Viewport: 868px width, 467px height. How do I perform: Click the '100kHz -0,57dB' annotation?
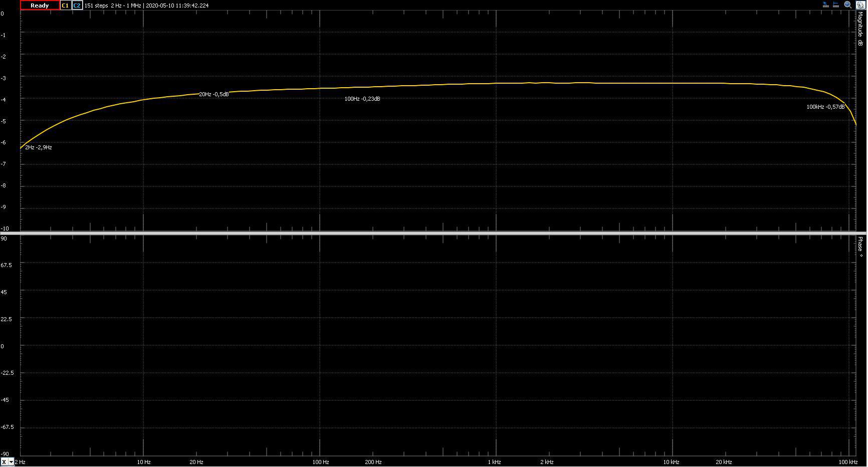click(825, 107)
